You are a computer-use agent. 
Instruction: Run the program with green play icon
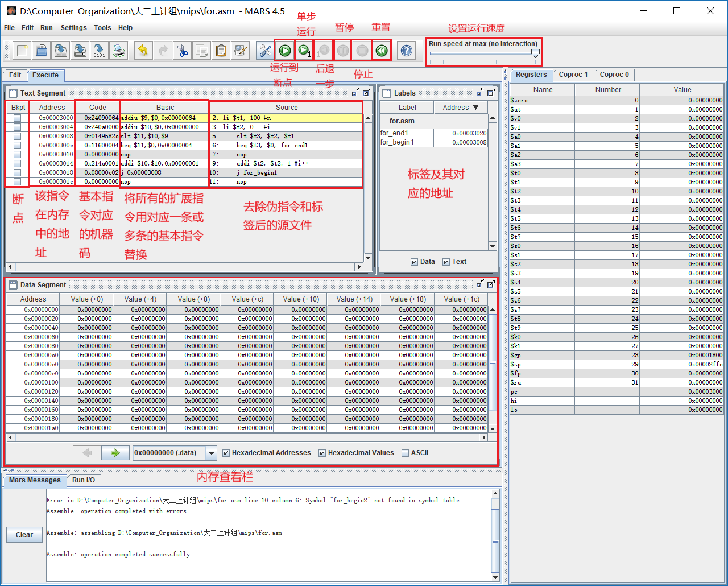pyautogui.click(x=284, y=51)
